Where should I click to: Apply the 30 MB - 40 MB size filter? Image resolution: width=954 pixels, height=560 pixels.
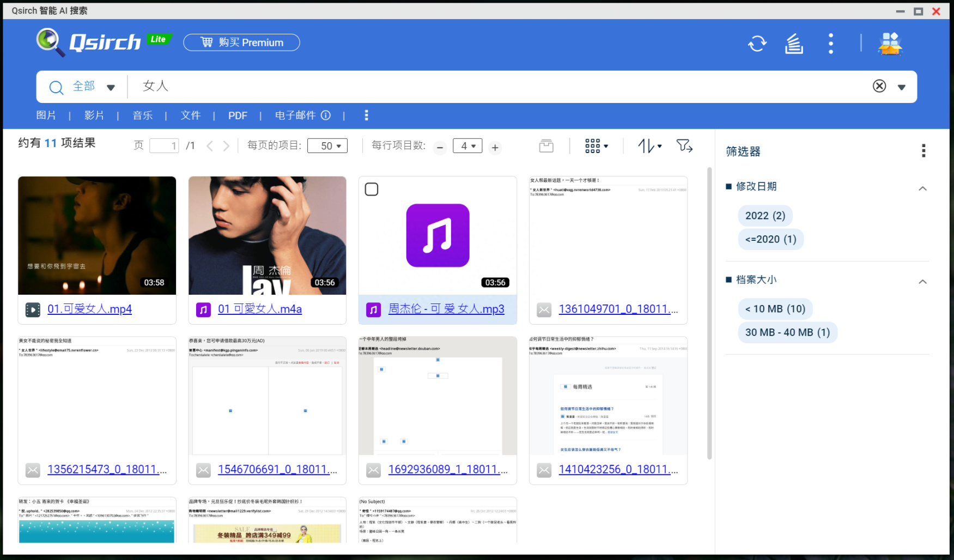click(788, 332)
